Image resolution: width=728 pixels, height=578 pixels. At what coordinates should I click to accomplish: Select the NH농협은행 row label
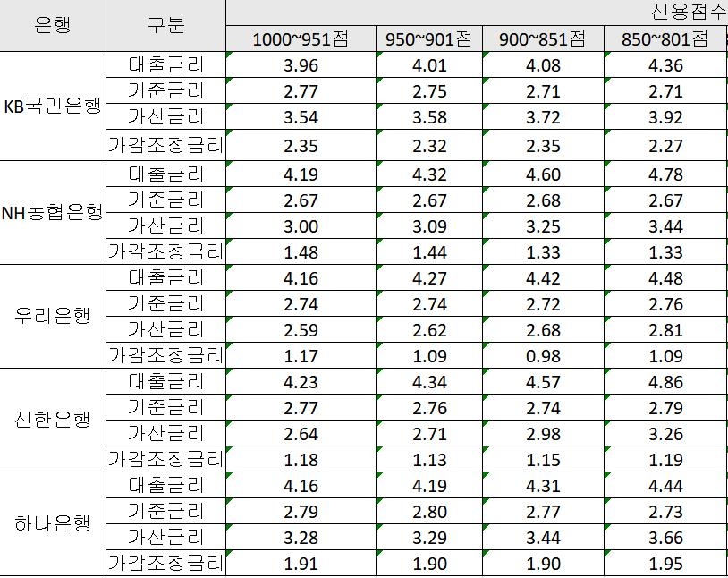click(x=54, y=212)
